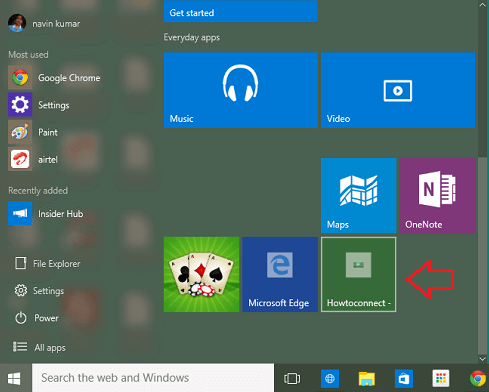The height and width of the screenshot is (392, 489).
Task: Open Settings with outline gear icon
Action: (39, 291)
